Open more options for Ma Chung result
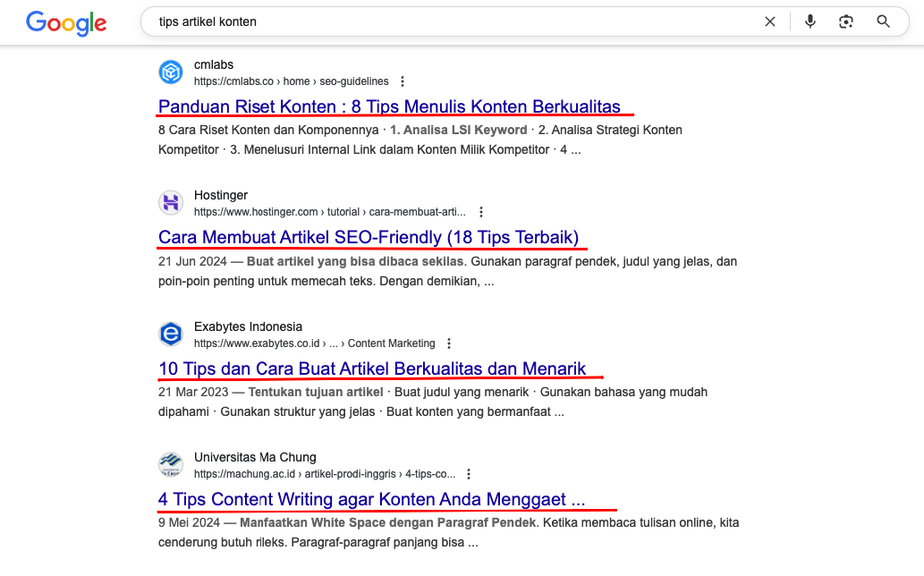This screenshot has height=576, width=924. pos(469,474)
